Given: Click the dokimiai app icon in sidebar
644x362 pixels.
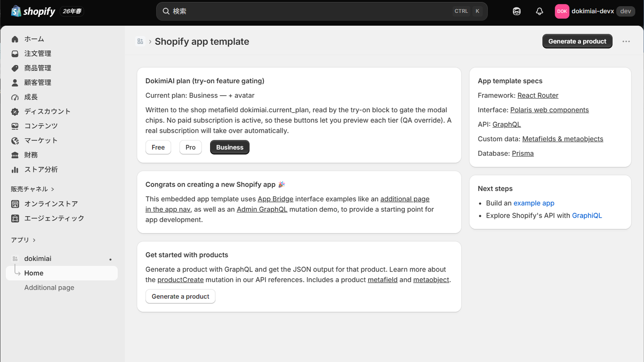Looking at the screenshot, I should click(x=15, y=259).
